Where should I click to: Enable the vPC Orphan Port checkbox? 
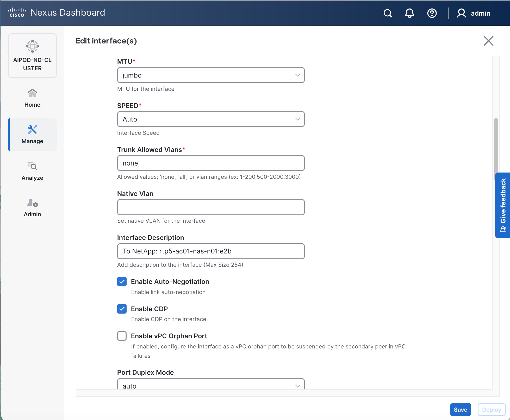122,336
